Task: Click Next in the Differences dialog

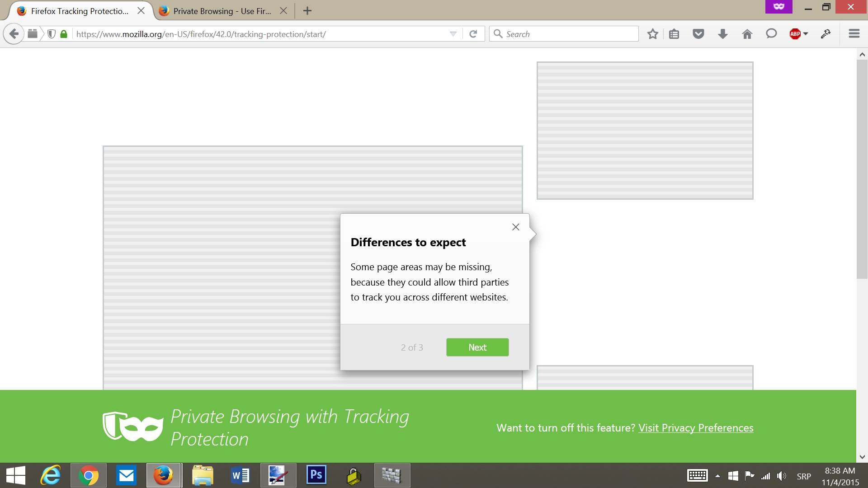Action: [x=477, y=347]
